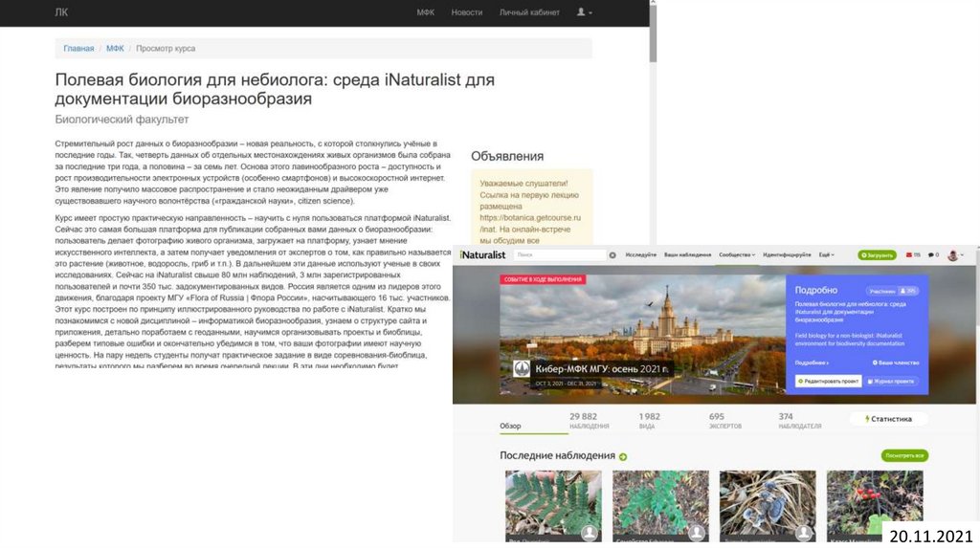Click the Биологический факультет subtitle
980x549 pixels.
pos(122,120)
